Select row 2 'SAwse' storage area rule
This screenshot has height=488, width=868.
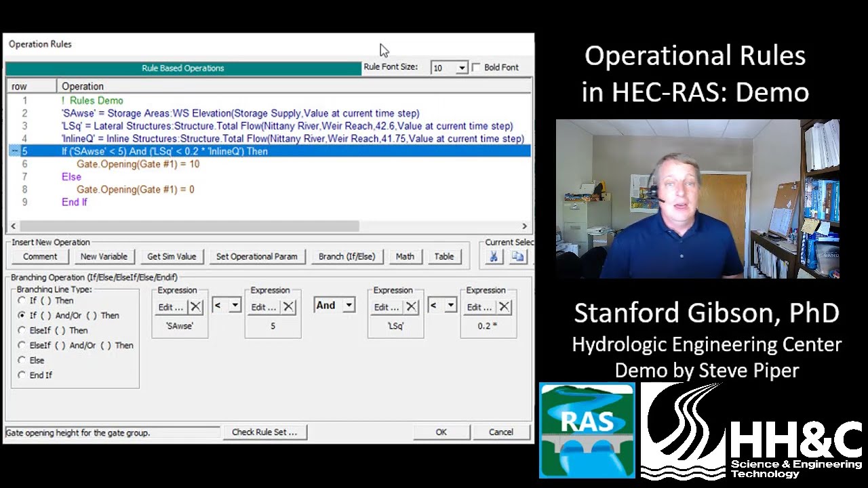[269, 113]
